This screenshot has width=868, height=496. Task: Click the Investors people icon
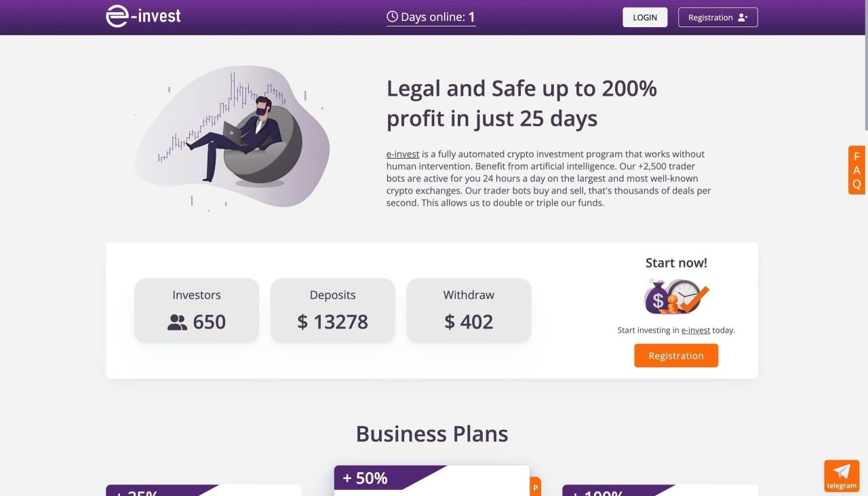(177, 322)
